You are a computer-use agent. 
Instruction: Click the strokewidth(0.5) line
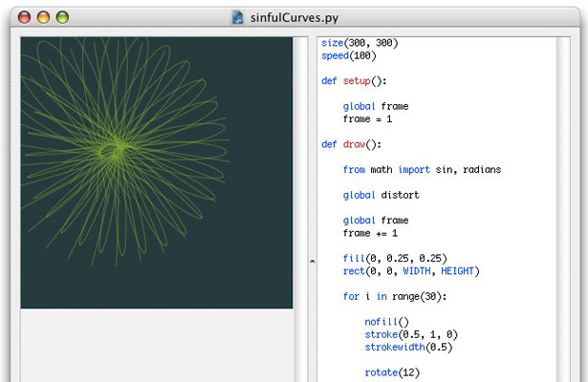coord(407,348)
